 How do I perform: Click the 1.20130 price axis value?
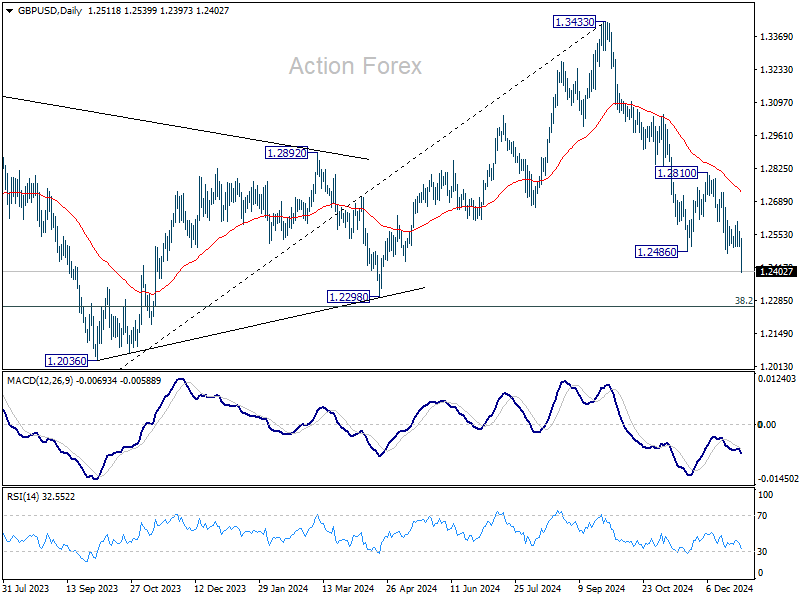(x=777, y=366)
